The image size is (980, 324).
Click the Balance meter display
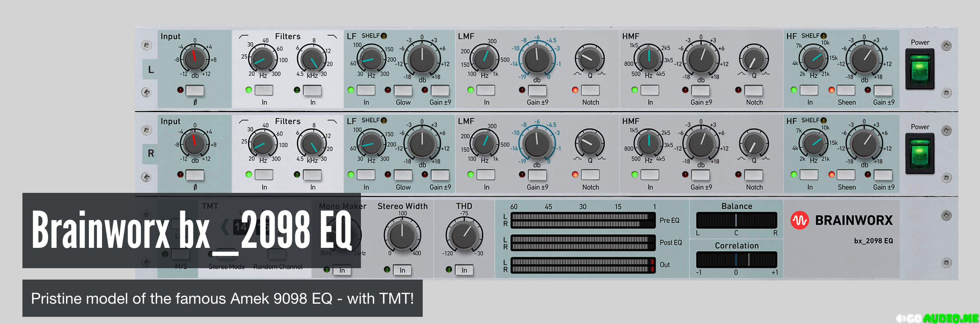point(736,220)
